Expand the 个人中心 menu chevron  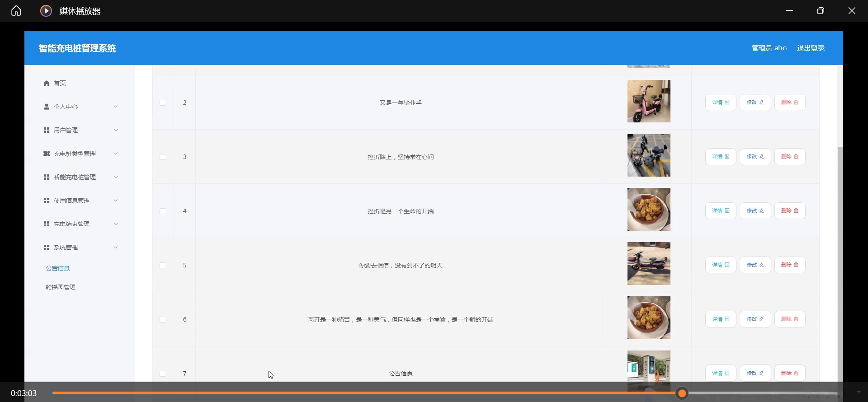(116, 107)
